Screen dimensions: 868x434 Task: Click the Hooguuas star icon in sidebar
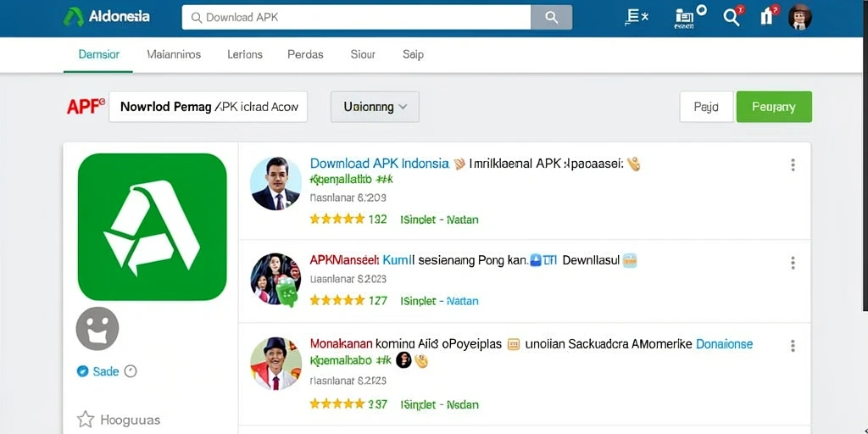pos(86,419)
